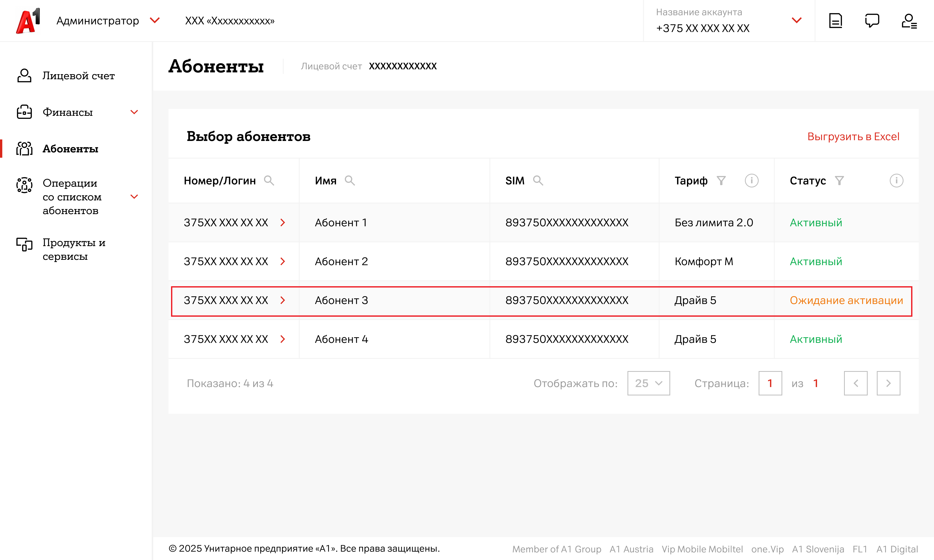Viewport: 934px width, 560px height.
Task: Expand the Название аккаунта dropdown
Action: click(x=796, y=21)
